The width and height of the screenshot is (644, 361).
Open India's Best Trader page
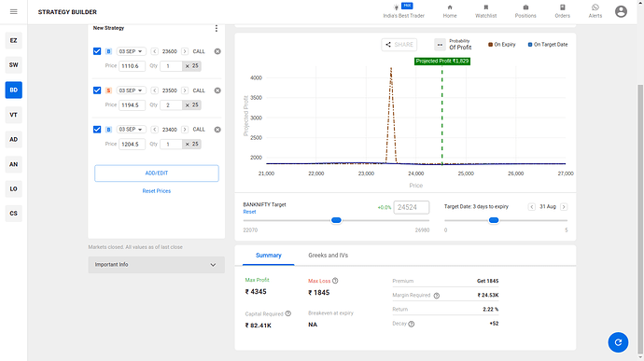point(404,11)
